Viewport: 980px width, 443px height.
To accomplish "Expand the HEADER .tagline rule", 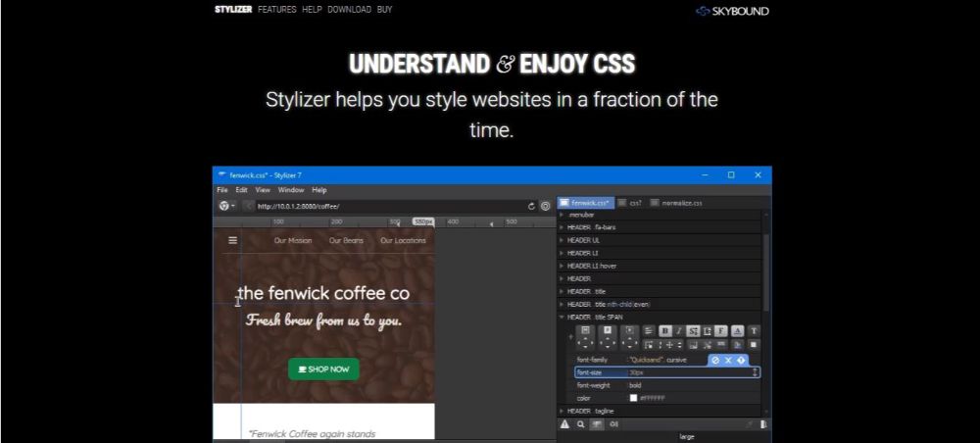I will click(562, 411).
